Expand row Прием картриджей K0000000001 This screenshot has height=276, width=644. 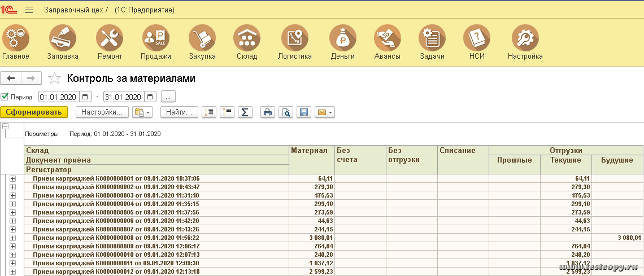(12, 179)
